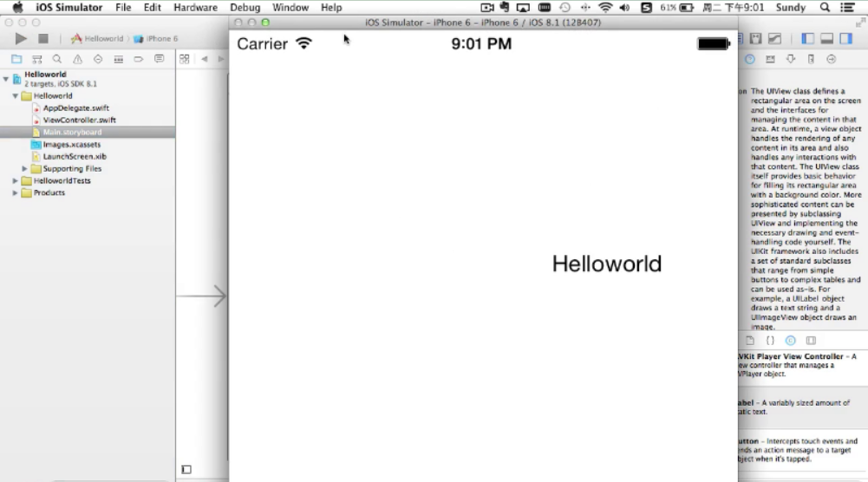Viewport: 868px width, 482px height.
Task: Select Main.storyboard in the navigator
Action: (88, 133)
